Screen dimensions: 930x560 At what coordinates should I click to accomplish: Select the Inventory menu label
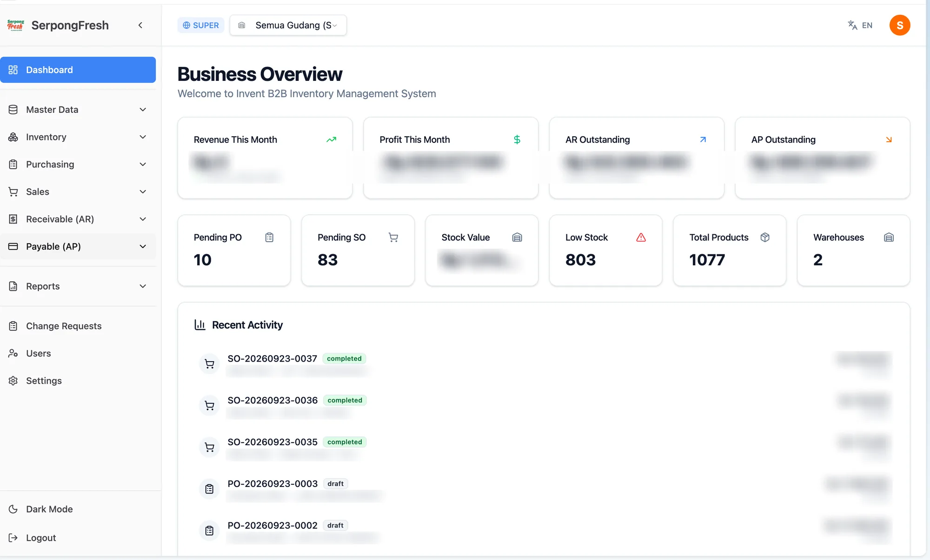point(46,137)
